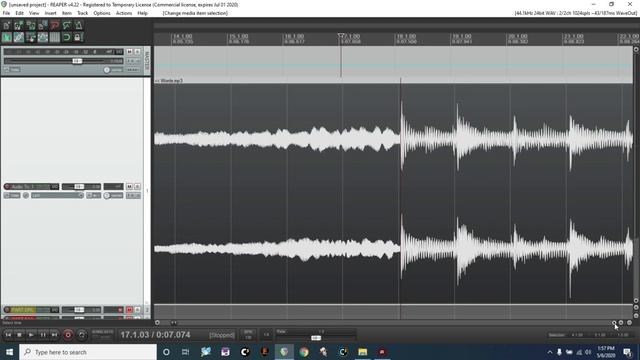Arm Audio Tr. 1 for recording
Screen dimensions: 640x360
(x=7, y=187)
